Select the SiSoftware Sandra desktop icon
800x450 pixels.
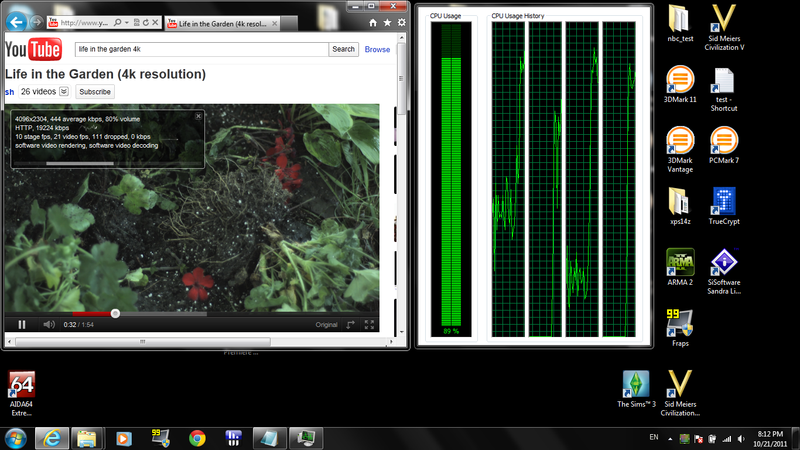point(724,271)
